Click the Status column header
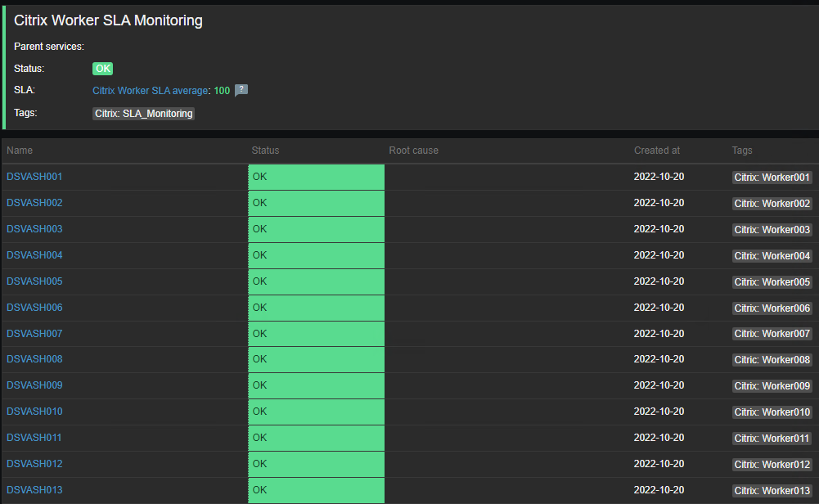This screenshot has height=504, width=819. click(265, 151)
